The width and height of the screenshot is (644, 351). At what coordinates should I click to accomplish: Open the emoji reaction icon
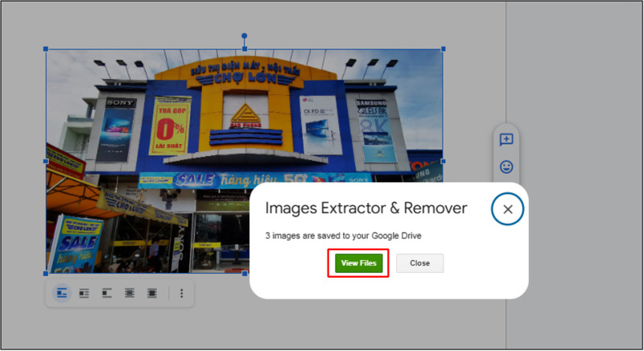tap(506, 167)
